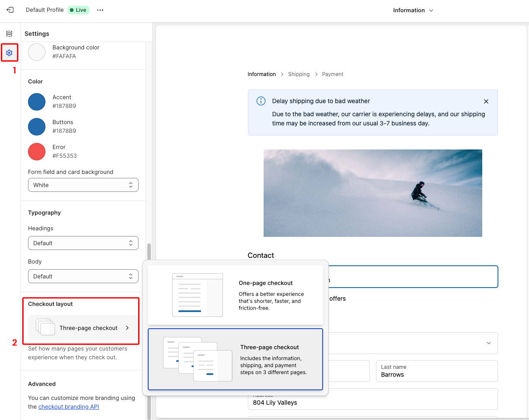Select the Three-page checkout option in popup
The width and height of the screenshot is (529, 420).
click(235, 359)
